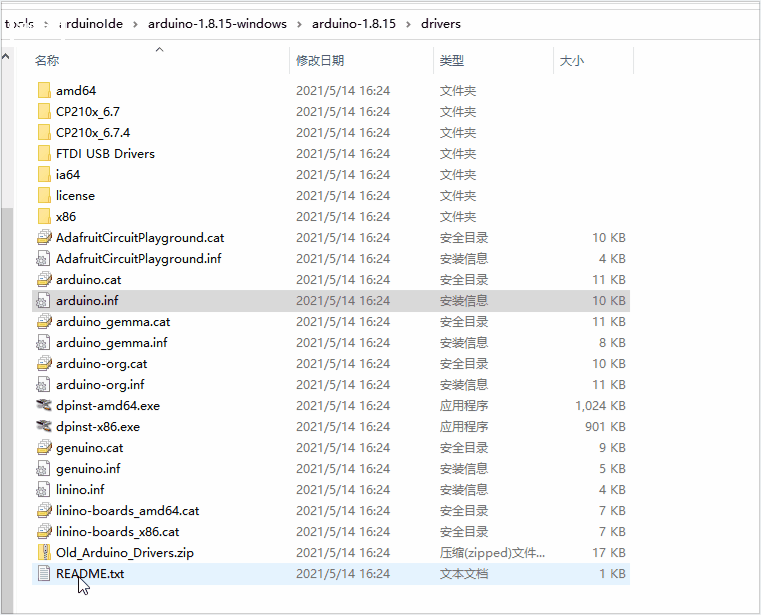The image size is (761, 615).
Task: Collapse the navigation pane up arrow
Action: pos(6,57)
